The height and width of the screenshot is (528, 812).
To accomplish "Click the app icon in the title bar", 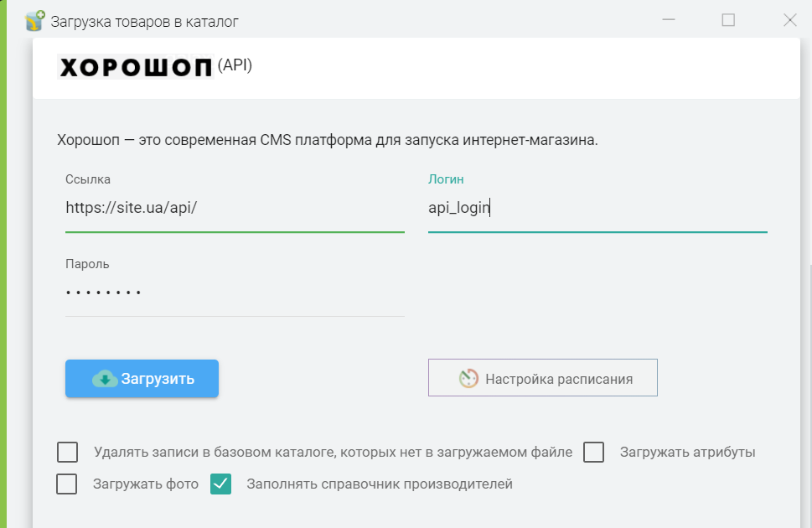I will point(34,20).
